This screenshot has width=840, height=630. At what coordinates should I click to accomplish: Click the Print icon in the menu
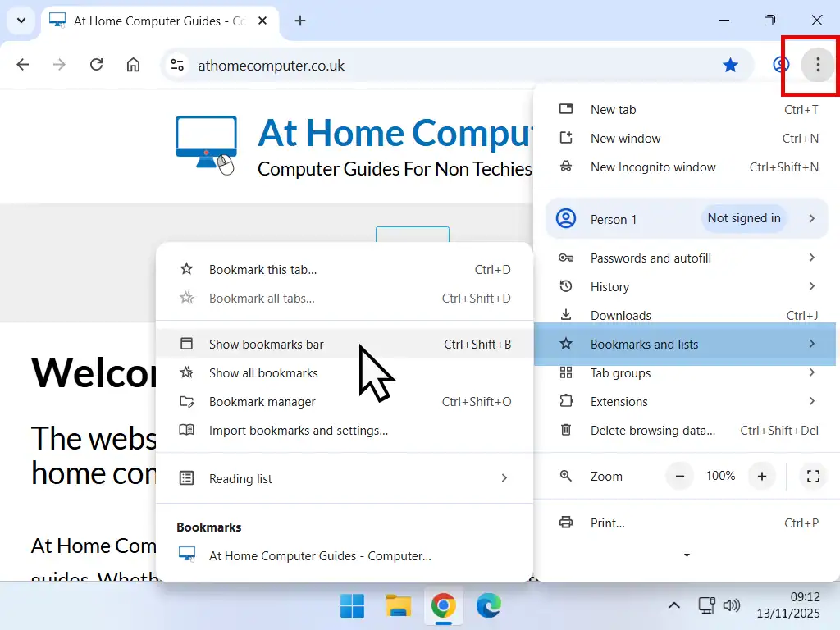[567, 523]
